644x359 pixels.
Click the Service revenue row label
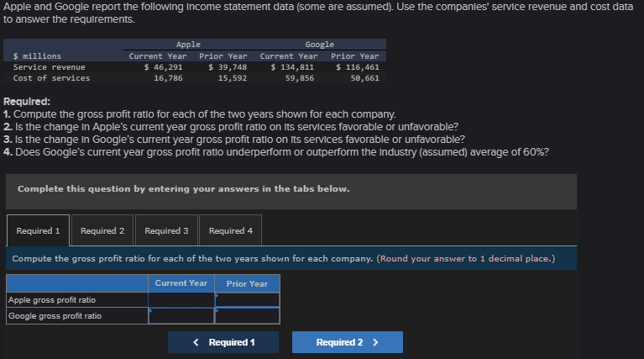pos(50,67)
